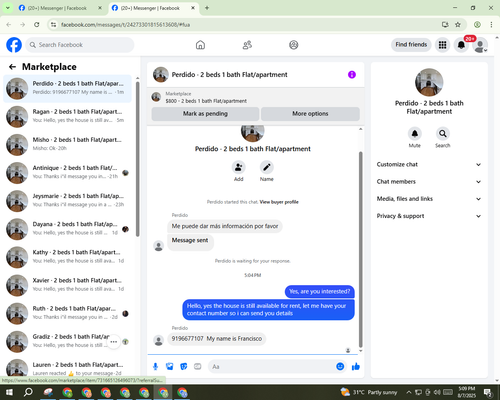
Task: Bookmark this page with the star icon
Action: click(x=458, y=25)
